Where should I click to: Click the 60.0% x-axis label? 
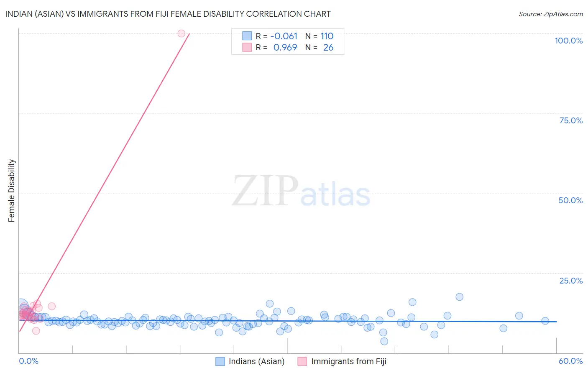pyautogui.click(x=570, y=361)
